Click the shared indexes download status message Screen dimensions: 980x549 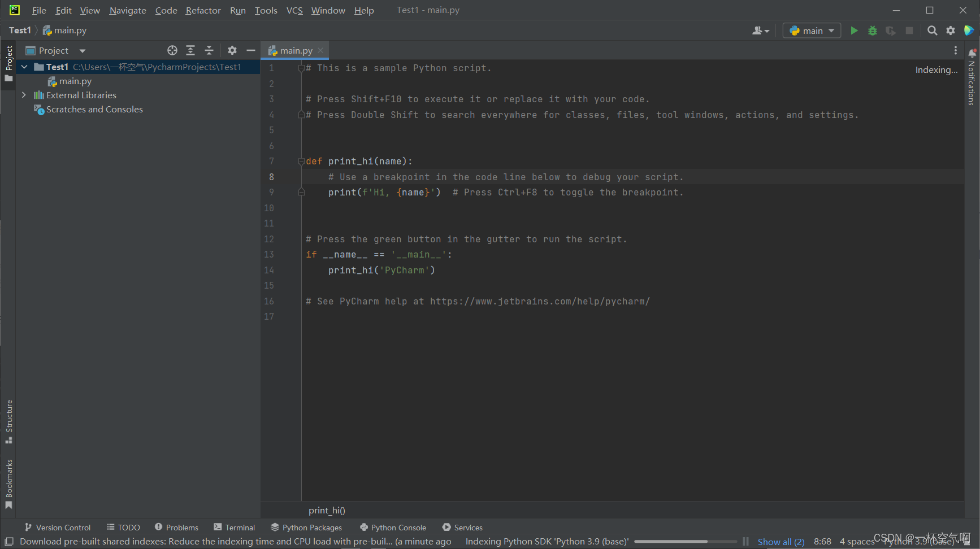(235, 541)
